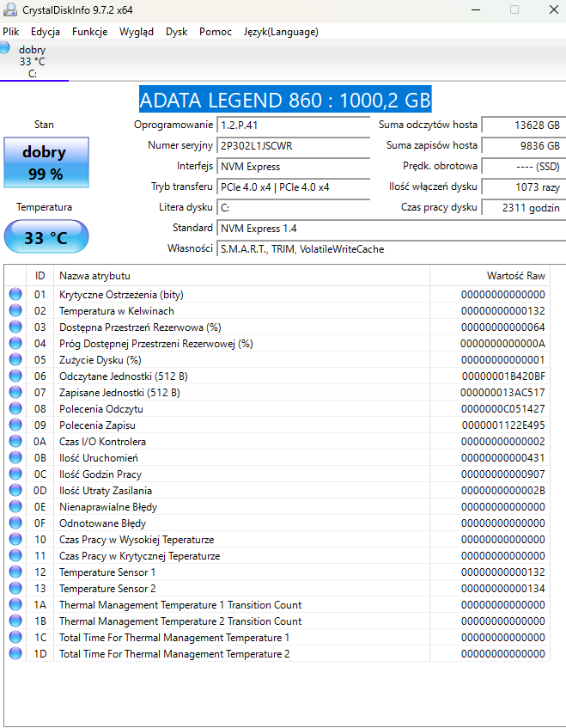Viewport: 566px width, 728px height.
Task: Click status orb for Zużycie Dysku row
Action: tap(15, 359)
